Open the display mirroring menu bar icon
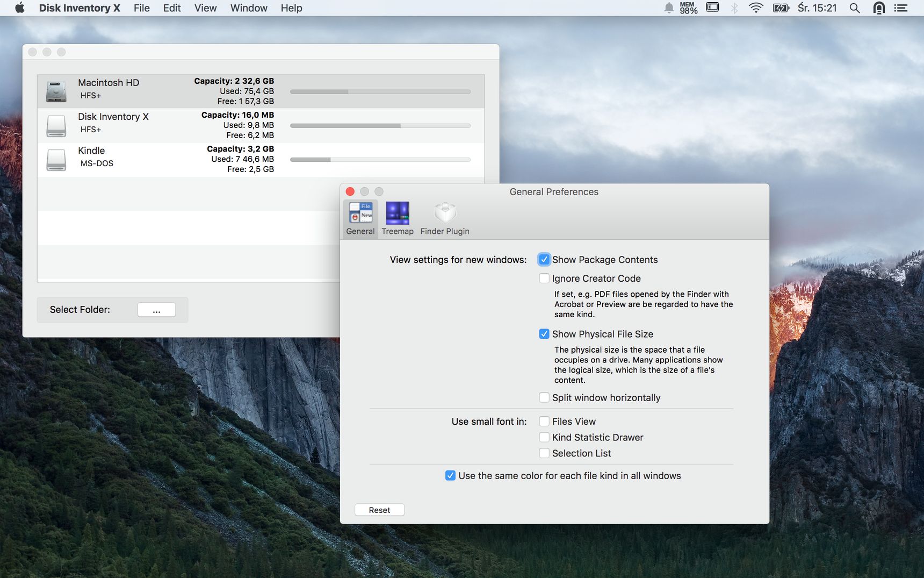 [712, 8]
